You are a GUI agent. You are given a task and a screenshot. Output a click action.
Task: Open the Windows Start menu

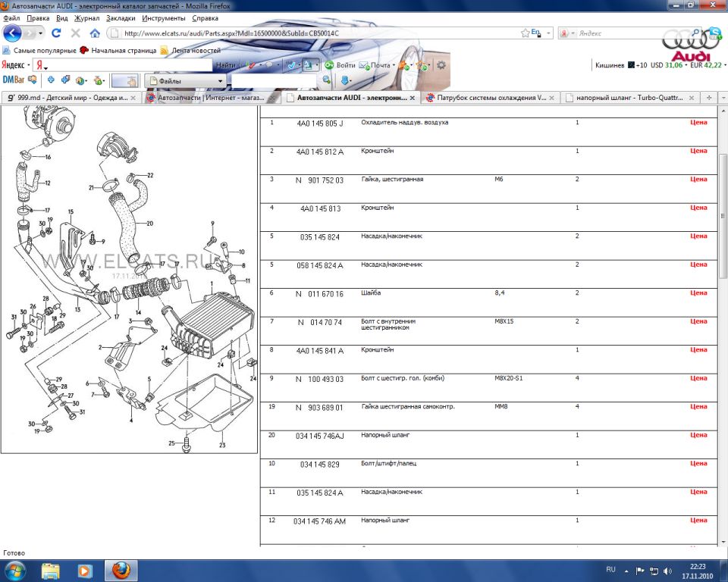coord(15,571)
